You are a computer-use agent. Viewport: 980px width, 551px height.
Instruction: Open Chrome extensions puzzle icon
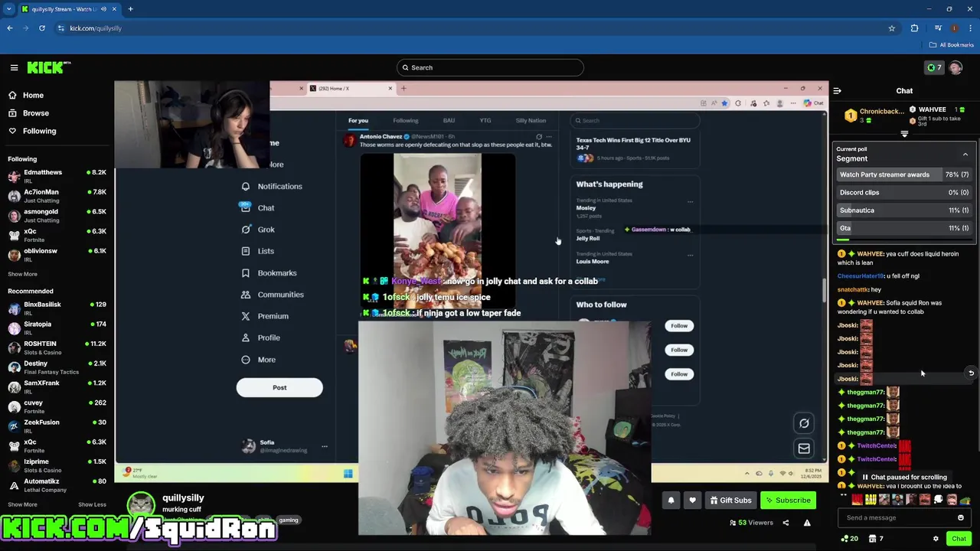pyautogui.click(x=914, y=28)
